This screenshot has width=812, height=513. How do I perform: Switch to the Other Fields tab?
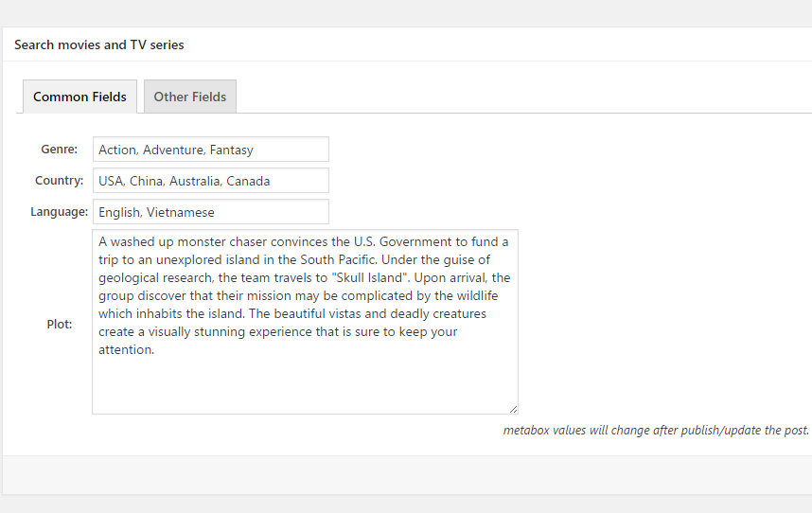pos(190,97)
